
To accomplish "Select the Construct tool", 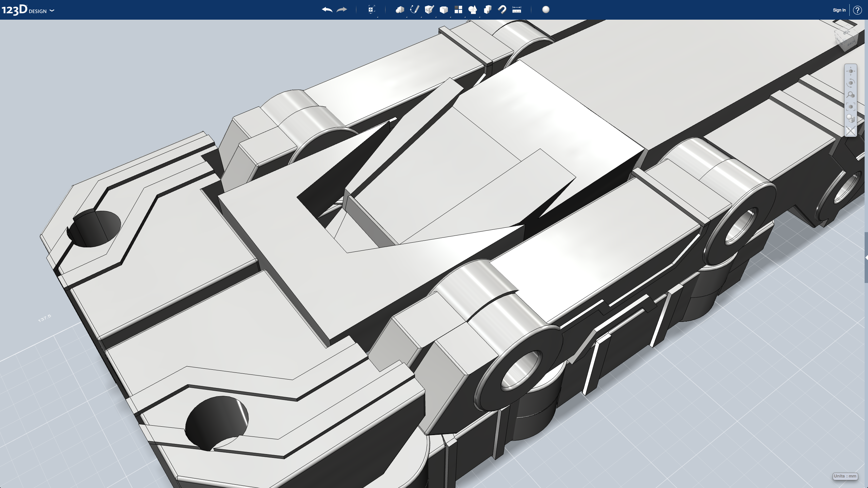I will [x=429, y=10].
